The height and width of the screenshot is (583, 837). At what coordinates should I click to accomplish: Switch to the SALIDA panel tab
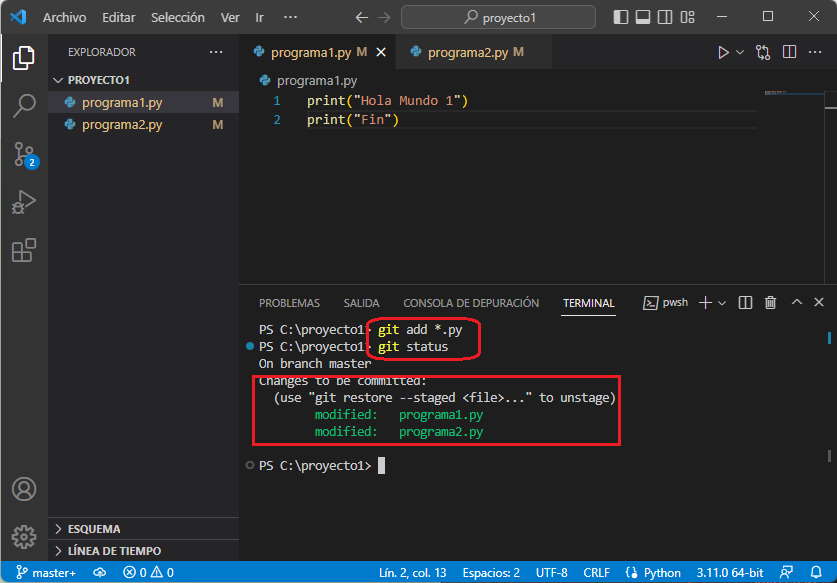click(x=361, y=303)
